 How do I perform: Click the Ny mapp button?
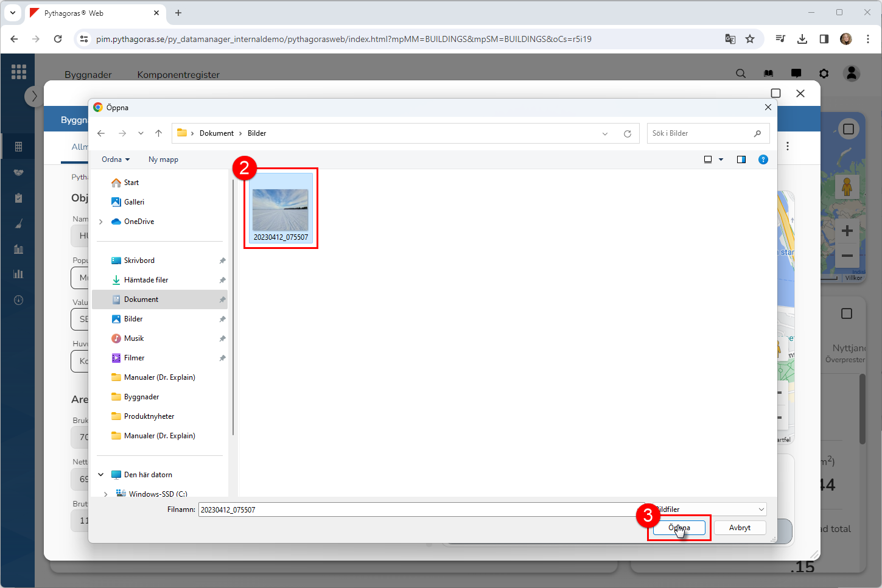pyautogui.click(x=163, y=159)
